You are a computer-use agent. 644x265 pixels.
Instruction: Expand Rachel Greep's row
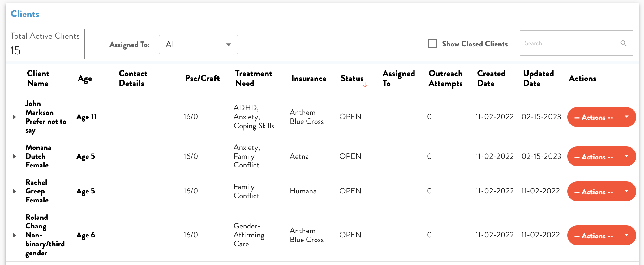coord(14,191)
